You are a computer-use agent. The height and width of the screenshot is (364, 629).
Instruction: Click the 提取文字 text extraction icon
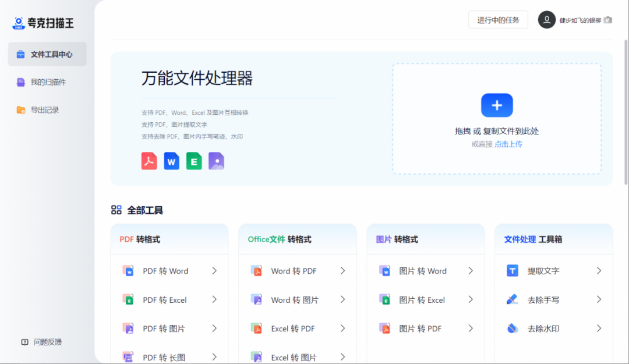[x=513, y=270]
